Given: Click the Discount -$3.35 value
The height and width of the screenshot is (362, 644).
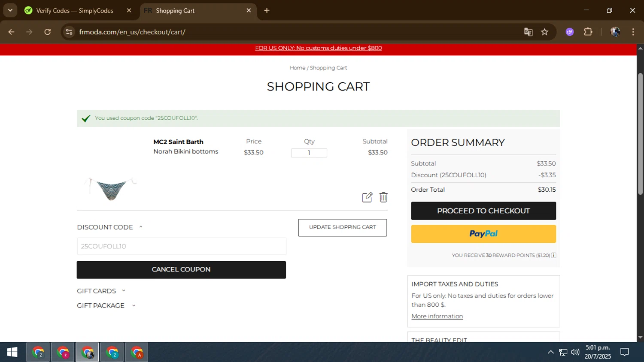Looking at the screenshot, I should pyautogui.click(x=547, y=175).
